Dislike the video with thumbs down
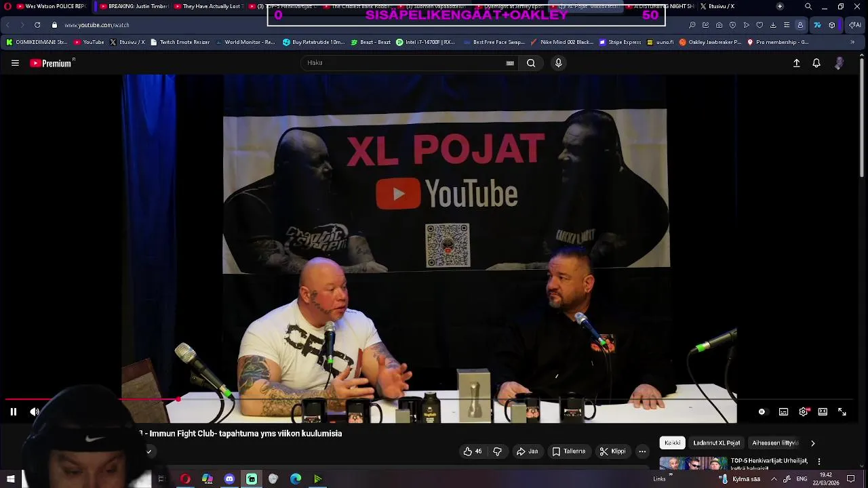 [497, 451]
